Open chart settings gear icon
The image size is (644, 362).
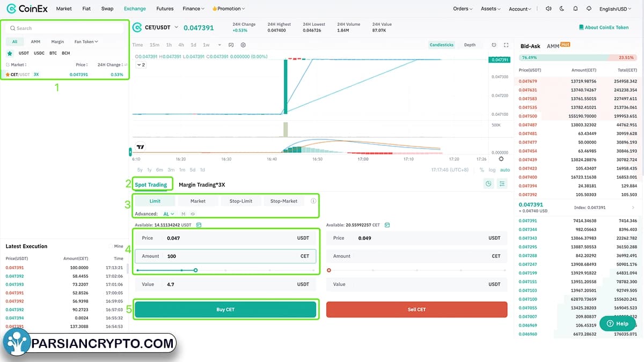243,45
